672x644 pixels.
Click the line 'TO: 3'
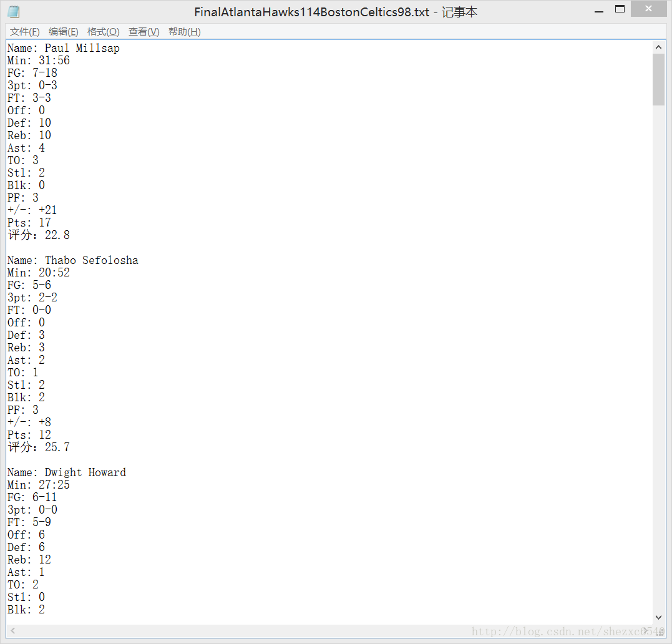coord(23,160)
